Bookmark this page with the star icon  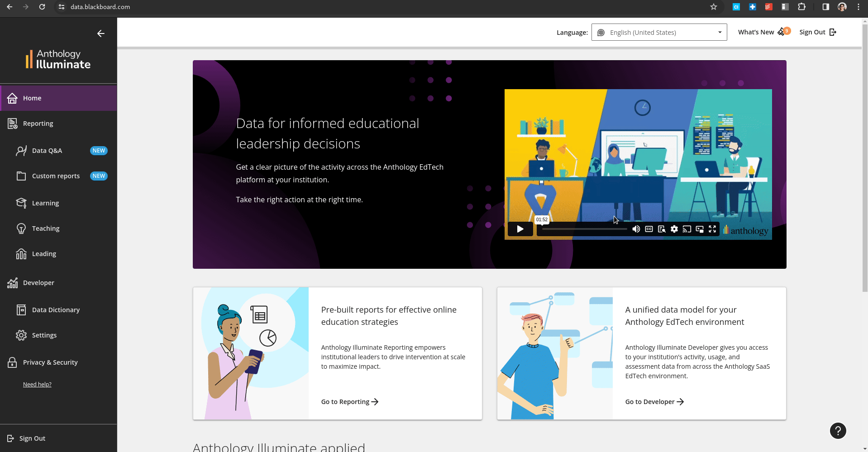[714, 7]
